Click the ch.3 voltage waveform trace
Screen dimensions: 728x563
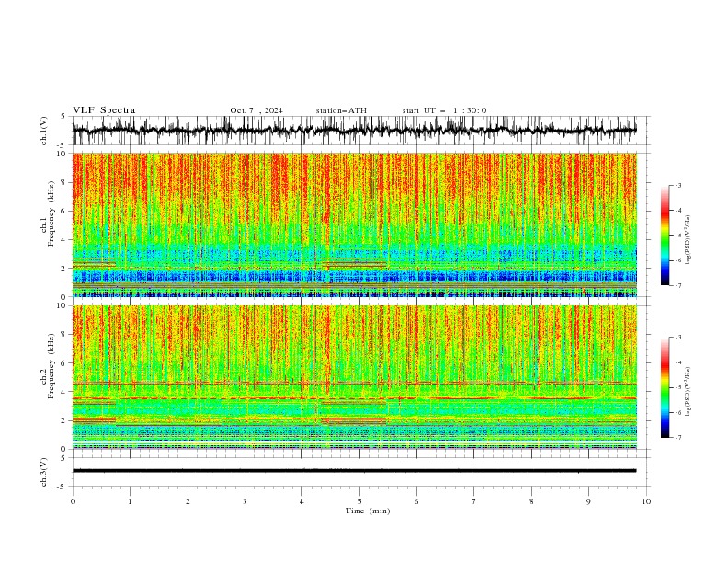354,471
